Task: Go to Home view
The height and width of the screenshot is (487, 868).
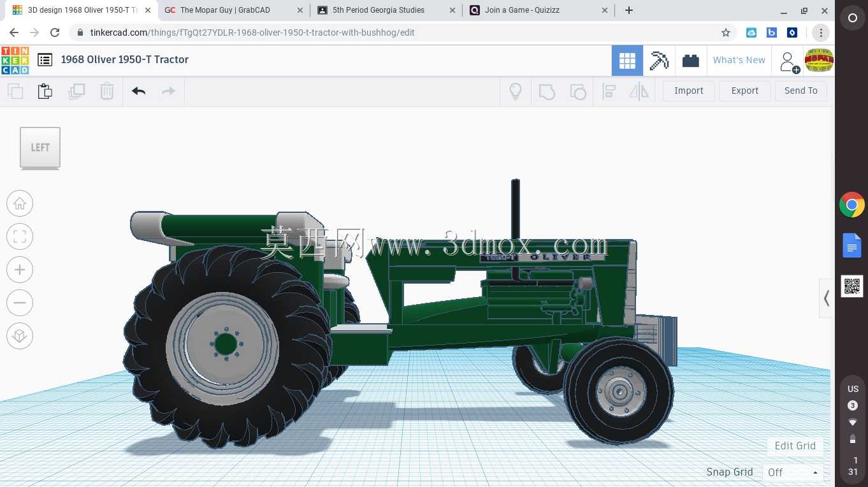Action: pyautogui.click(x=20, y=203)
